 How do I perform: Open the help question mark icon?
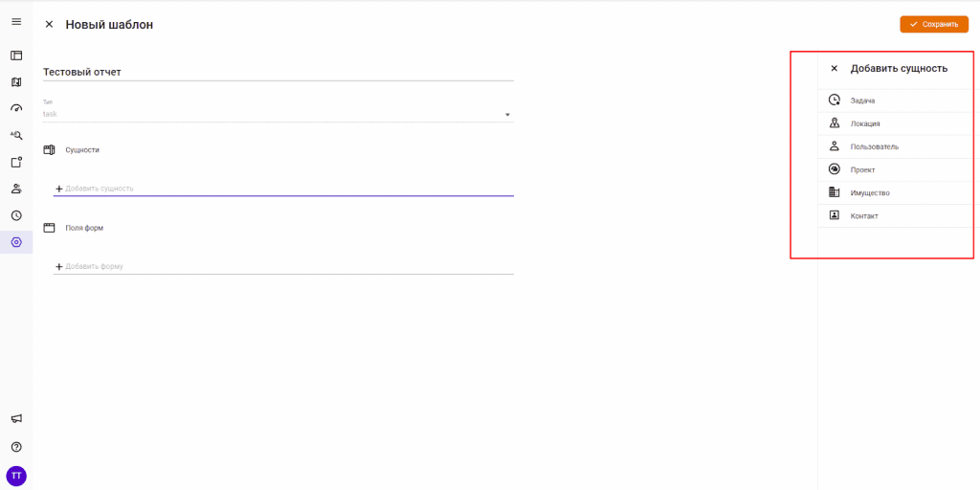16,447
